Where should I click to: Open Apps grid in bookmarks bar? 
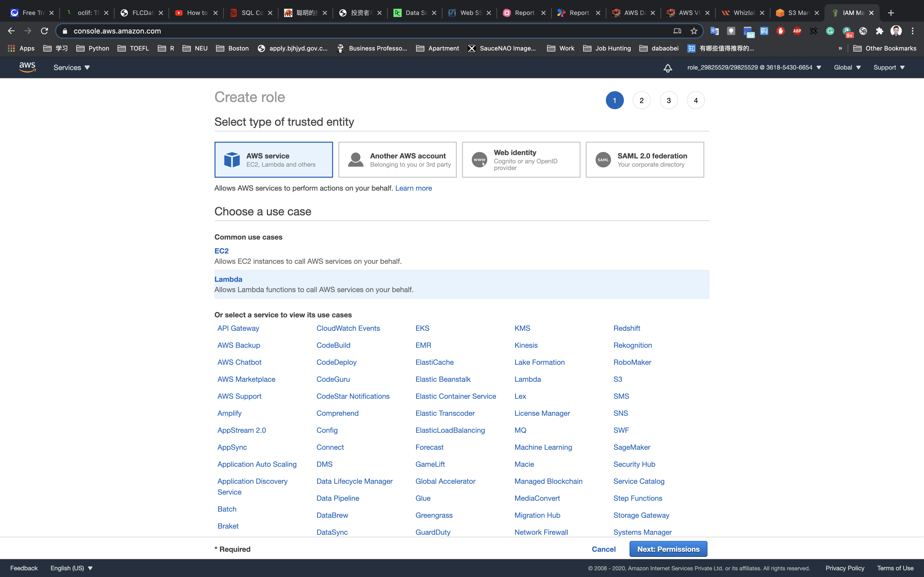[x=21, y=48]
